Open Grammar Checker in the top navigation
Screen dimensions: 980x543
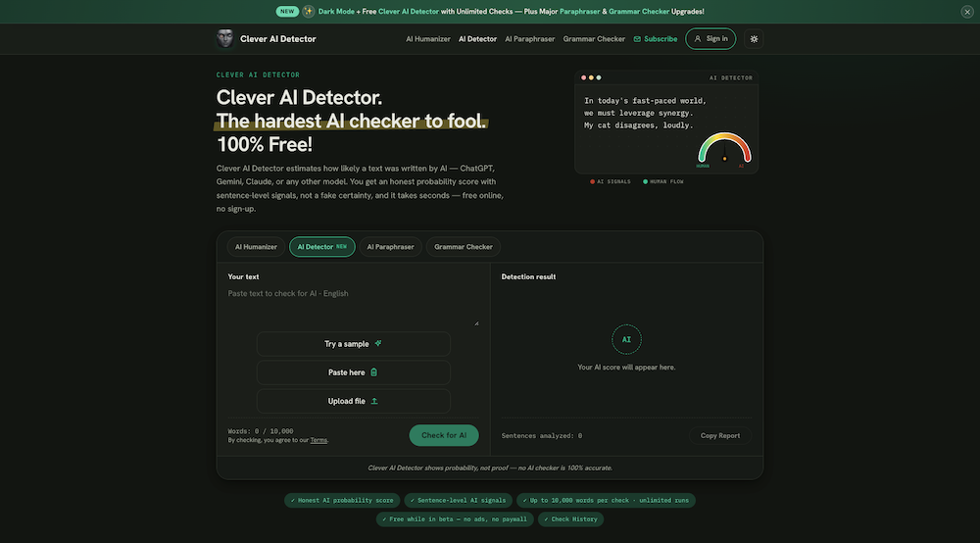point(594,39)
